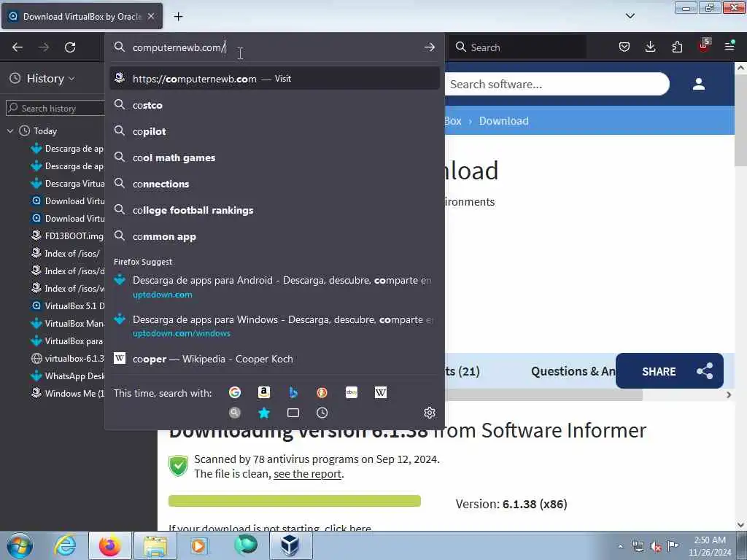747x560 pixels.
Task: Select the copilot search suggestion
Action: click(x=275, y=131)
